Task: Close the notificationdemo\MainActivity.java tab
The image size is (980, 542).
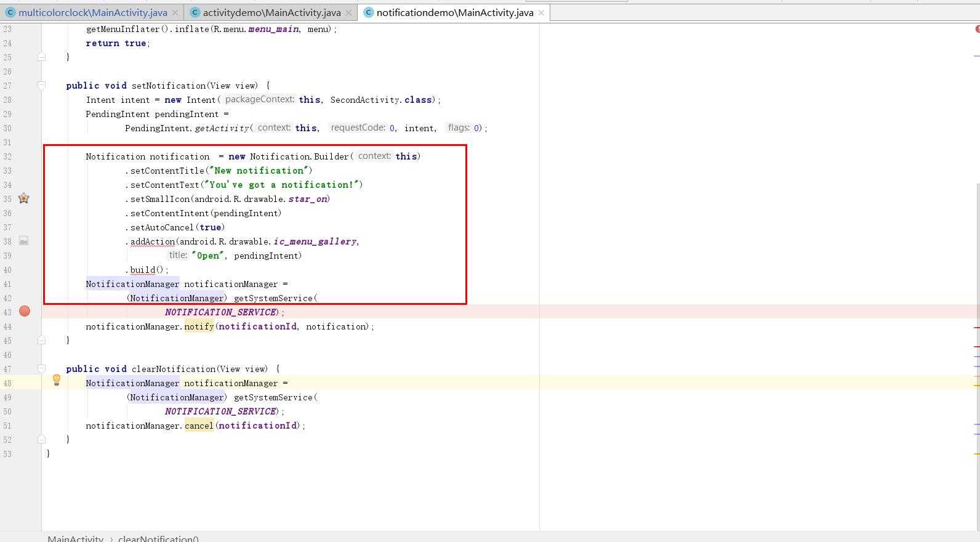Action: (x=541, y=13)
